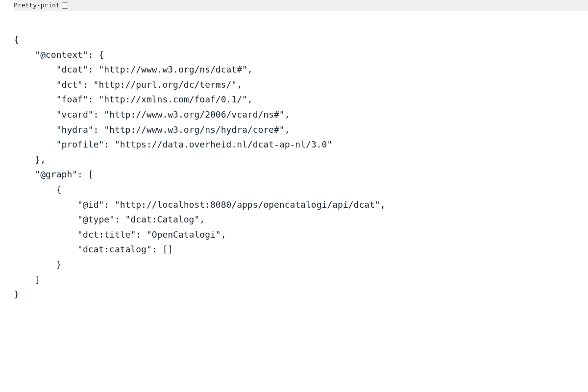Enable the Pretty-print checkbox

[x=65, y=6]
